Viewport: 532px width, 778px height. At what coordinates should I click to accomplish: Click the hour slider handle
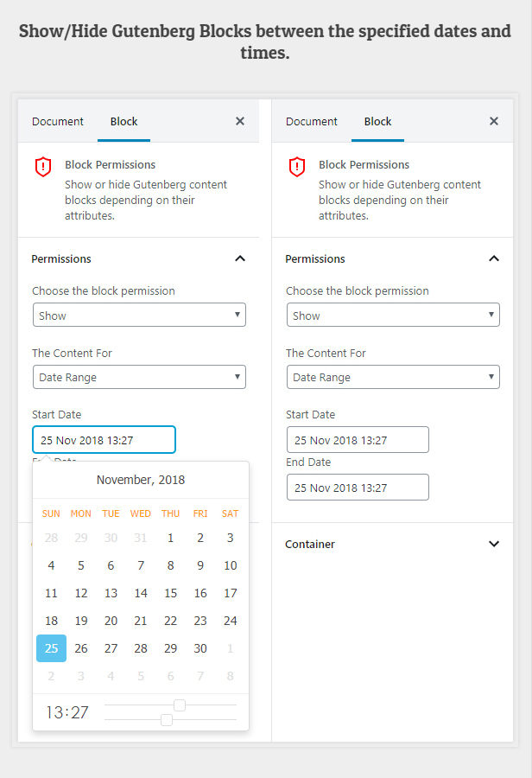point(180,705)
